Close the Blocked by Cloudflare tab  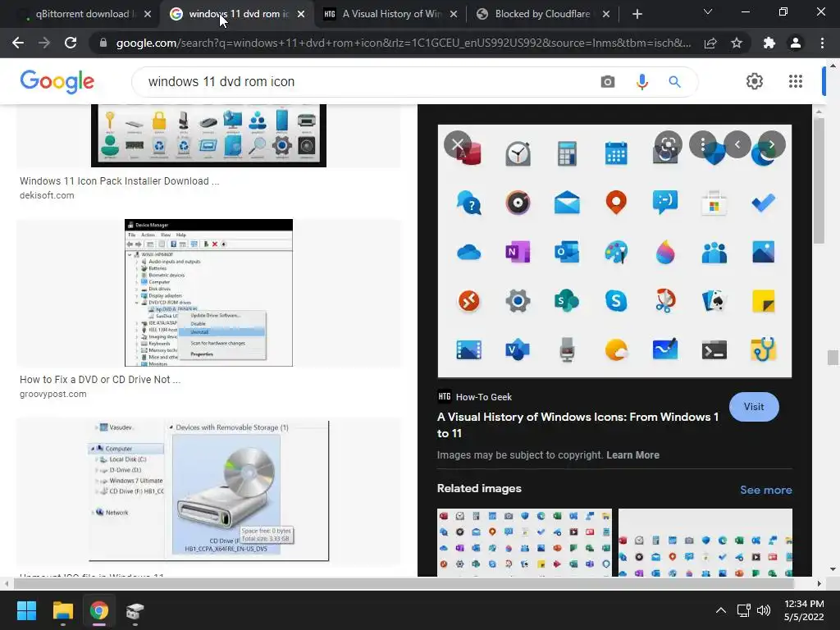(606, 14)
